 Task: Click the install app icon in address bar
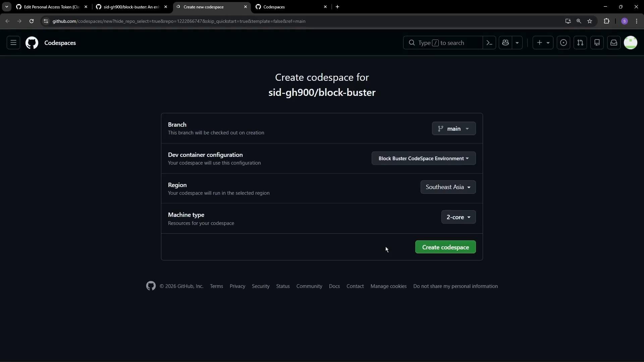[x=568, y=21]
